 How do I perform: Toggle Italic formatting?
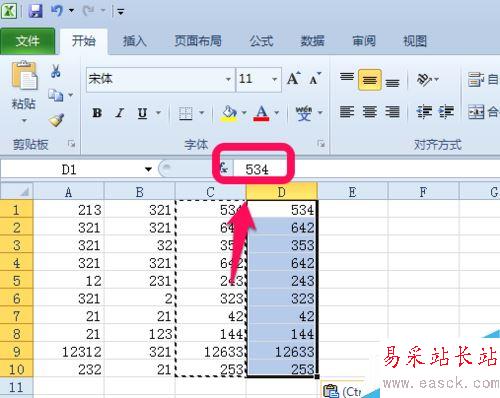click(x=120, y=113)
